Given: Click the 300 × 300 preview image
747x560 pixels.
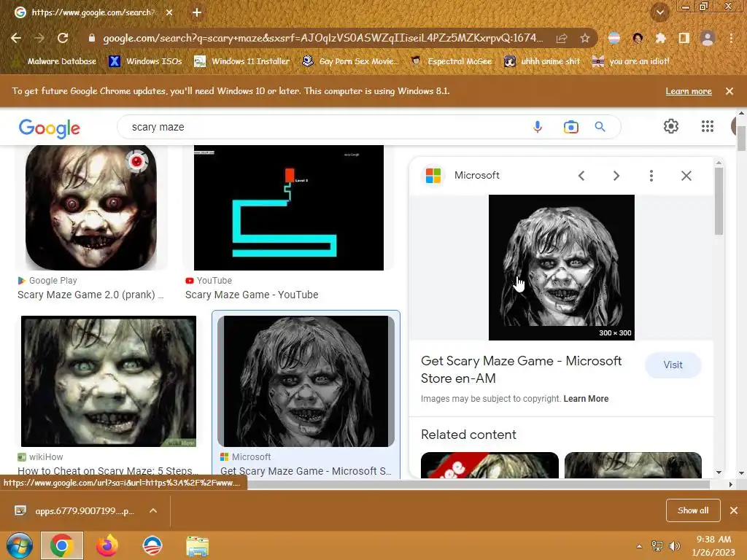Looking at the screenshot, I should [x=562, y=267].
